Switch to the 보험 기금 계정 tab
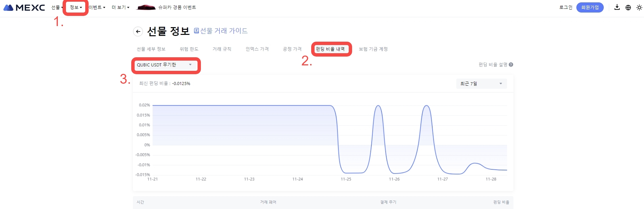 373,49
